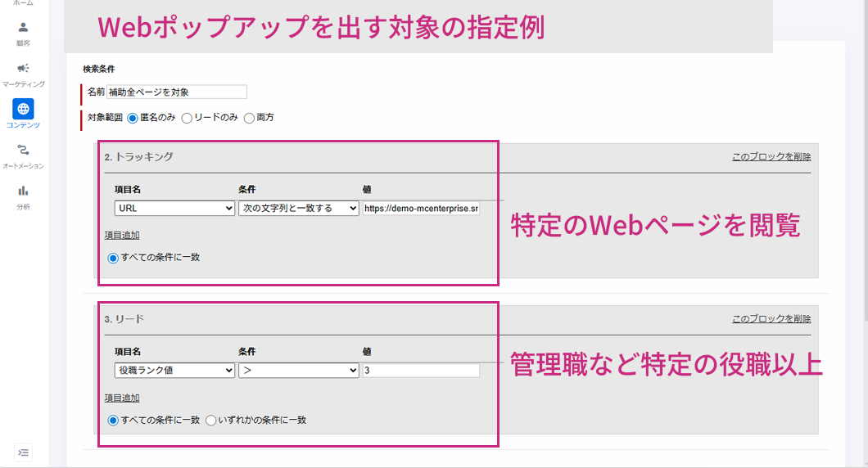This screenshot has width=868, height=468.
Task: Click このブロックを削除 in リード block
Action: [771, 318]
